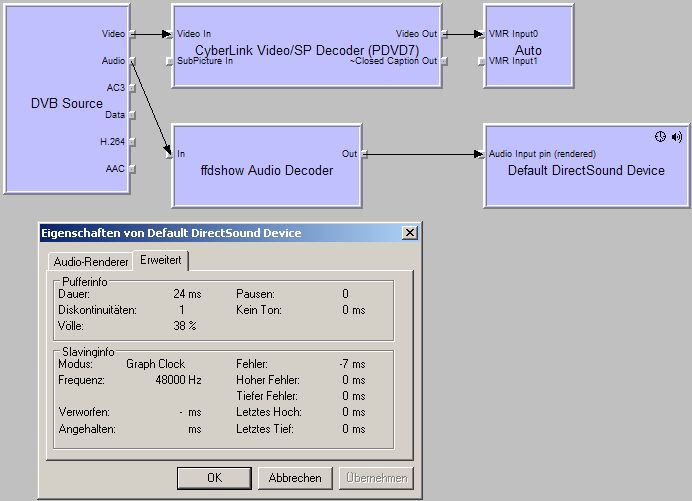Click the Video In pin on CyberLink decoder
This screenshot has height=501, width=692.
point(169,34)
